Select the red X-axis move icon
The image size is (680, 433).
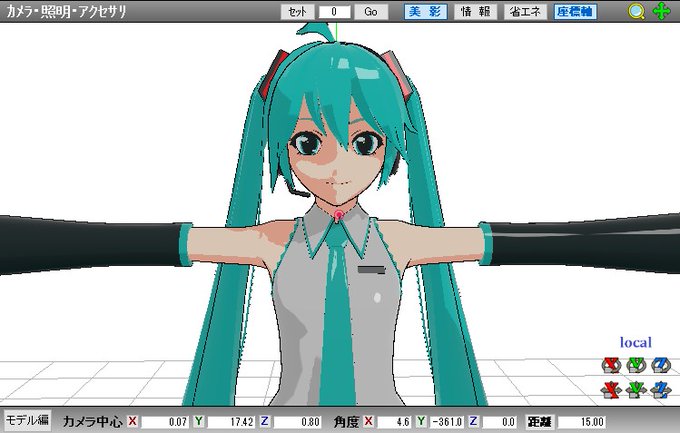(x=611, y=389)
